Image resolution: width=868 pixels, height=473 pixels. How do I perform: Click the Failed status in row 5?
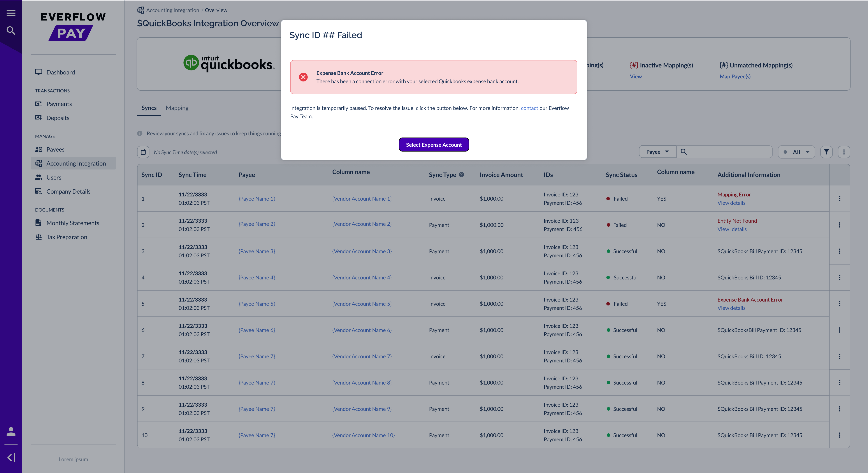click(x=617, y=304)
